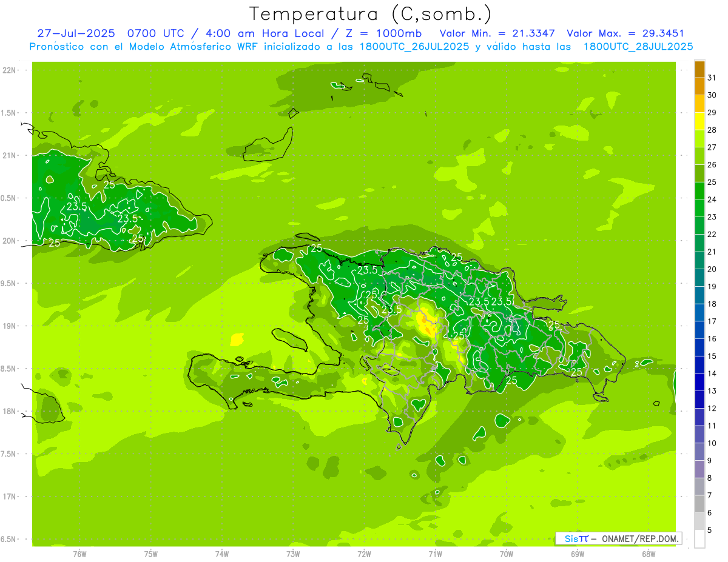Click the "19N" latitude axis label
728x562 pixels.
click(x=9, y=326)
